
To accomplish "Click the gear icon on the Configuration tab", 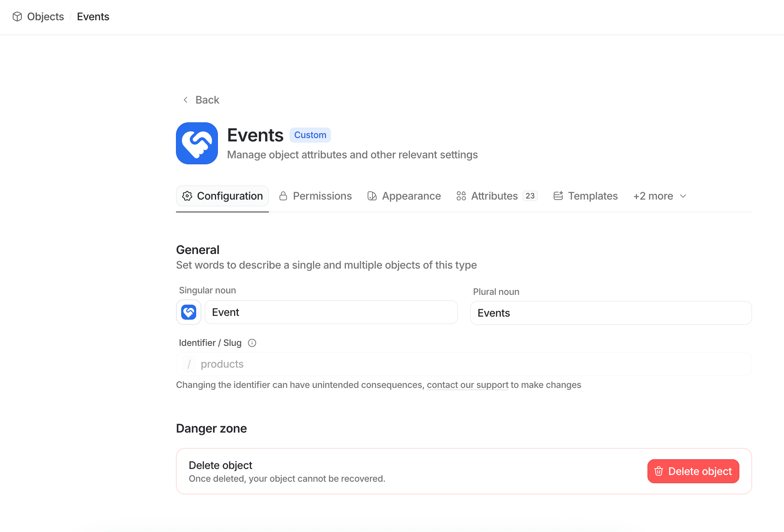I will coord(187,196).
